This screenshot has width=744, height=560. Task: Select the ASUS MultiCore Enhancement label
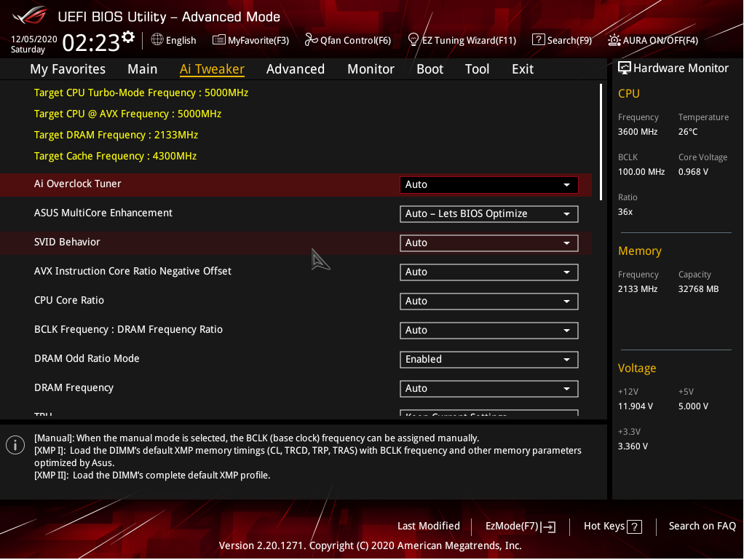pyautogui.click(x=103, y=213)
